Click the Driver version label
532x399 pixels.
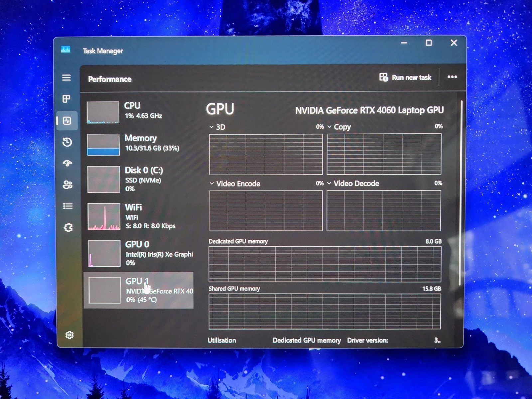368,340
